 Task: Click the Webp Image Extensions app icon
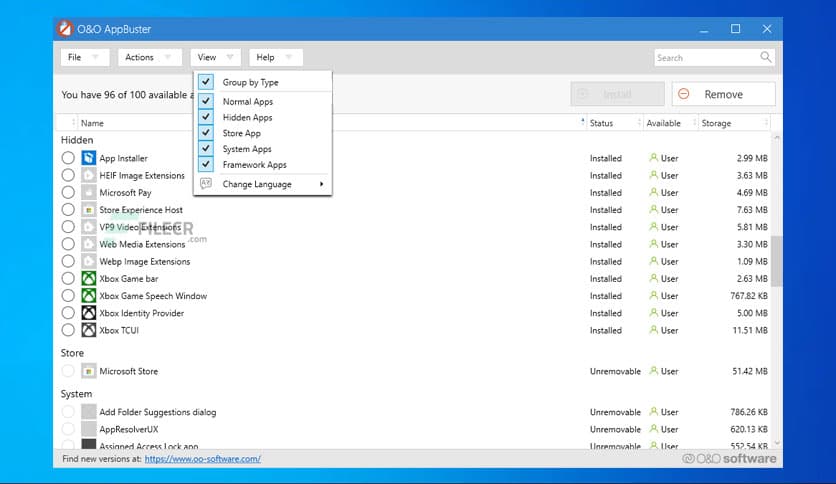pos(89,261)
